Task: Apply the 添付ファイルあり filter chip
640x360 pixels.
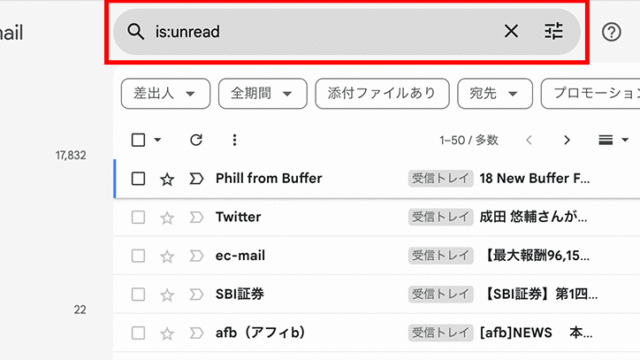Action: tap(382, 93)
